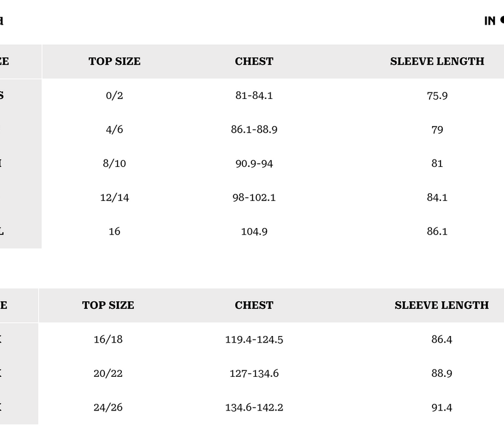Image resolution: width=504 pixels, height=444 pixels.
Task: Click the upper table's CHEST header
Action: click(254, 61)
